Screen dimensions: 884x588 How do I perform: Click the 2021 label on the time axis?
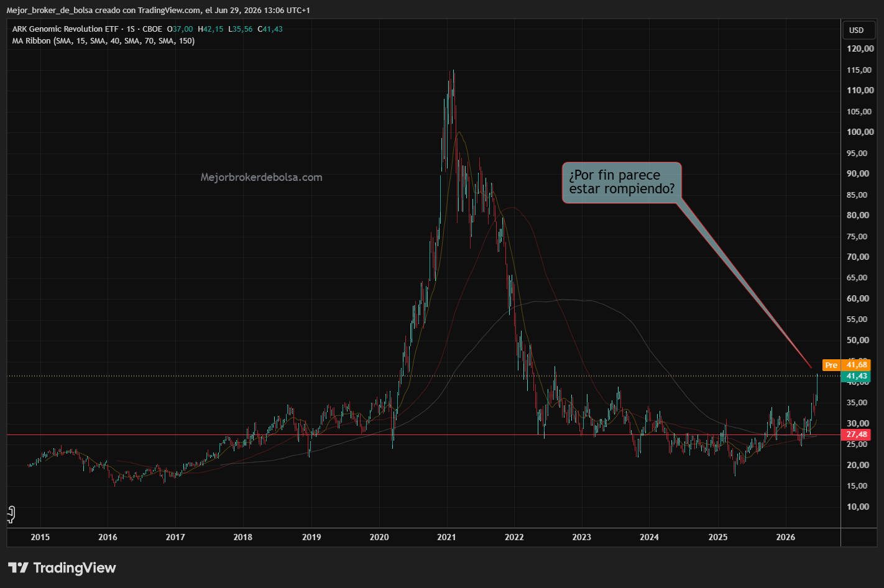[x=446, y=537]
